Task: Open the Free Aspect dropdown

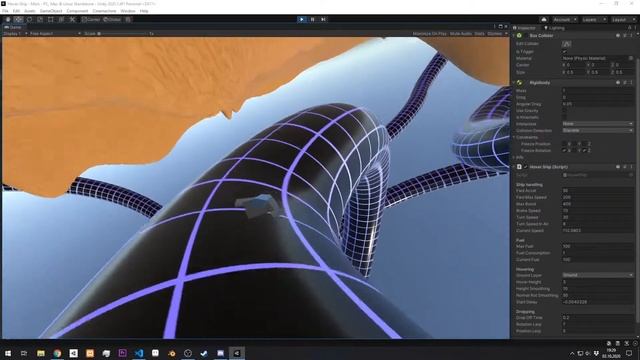Action: (x=55, y=33)
